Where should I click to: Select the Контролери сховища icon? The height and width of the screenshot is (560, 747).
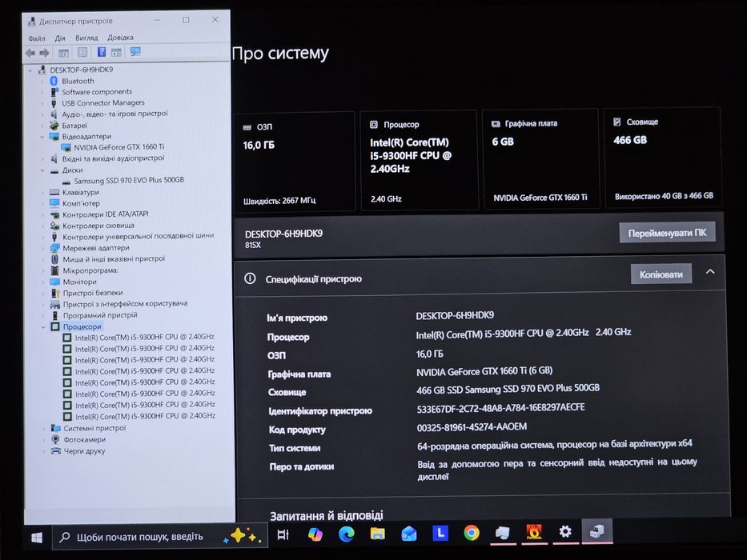(x=54, y=226)
